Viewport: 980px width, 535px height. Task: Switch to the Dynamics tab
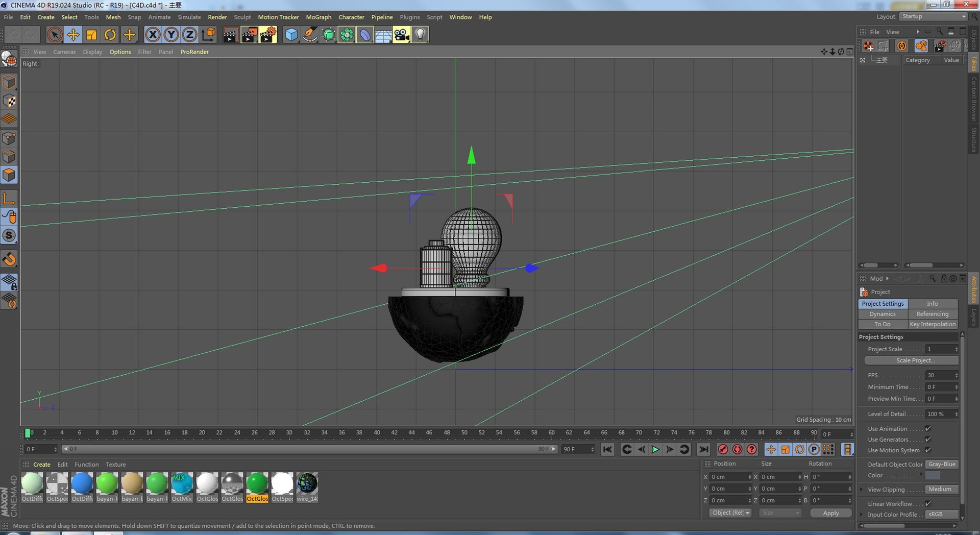883,314
